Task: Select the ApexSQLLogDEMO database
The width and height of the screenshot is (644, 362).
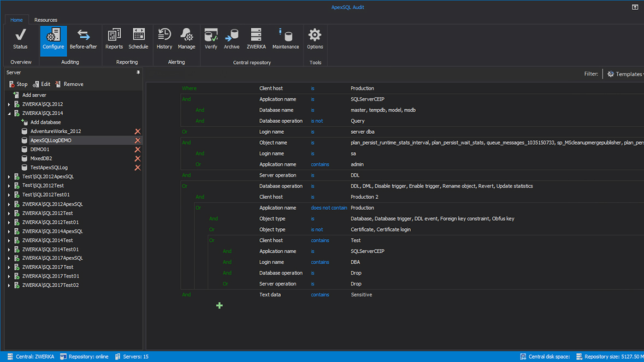Action: [50, 140]
